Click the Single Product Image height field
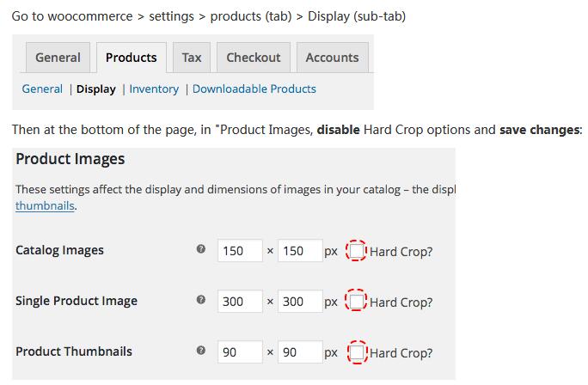 pyautogui.click(x=300, y=301)
